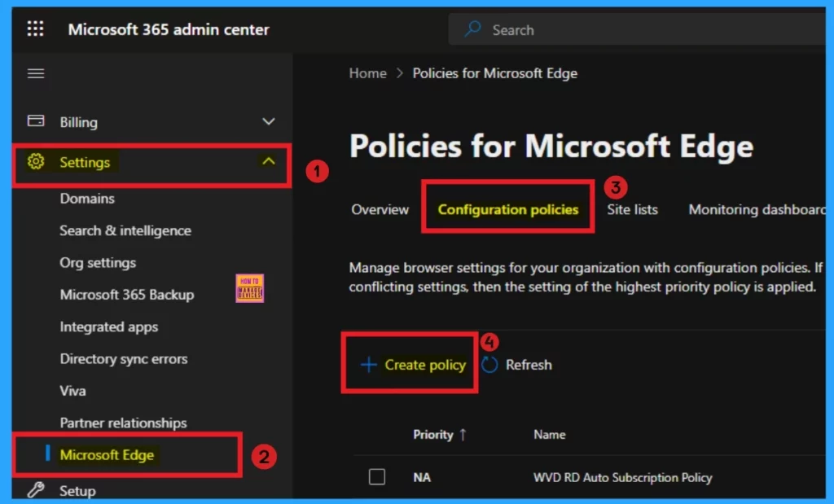Switch to the Configuration policies tab
The height and width of the screenshot is (504, 834).
pyautogui.click(x=508, y=209)
